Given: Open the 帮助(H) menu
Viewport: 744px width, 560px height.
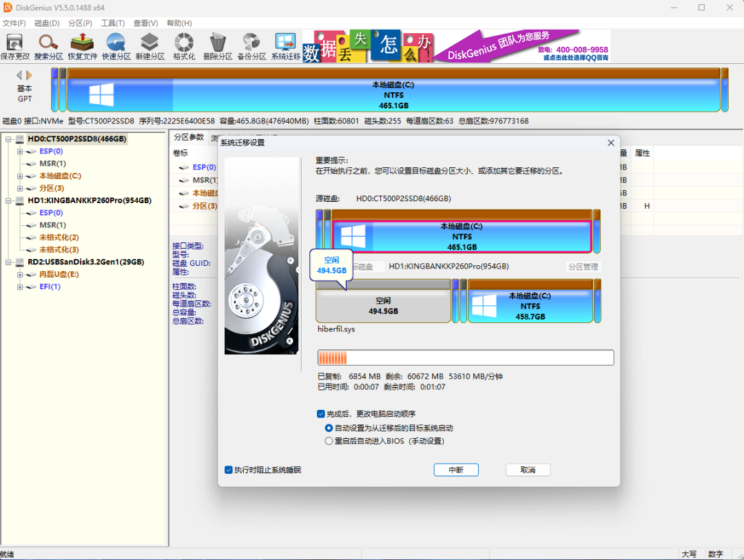Looking at the screenshot, I should click(x=179, y=23).
